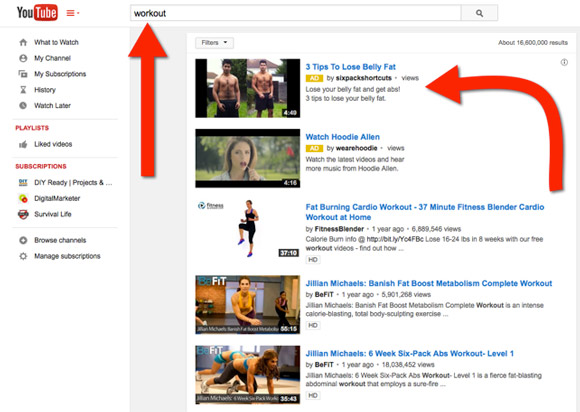Viewport: 580px width, 412px height.
Task: Click 6,889,546 views text
Action: [x=436, y=229]
